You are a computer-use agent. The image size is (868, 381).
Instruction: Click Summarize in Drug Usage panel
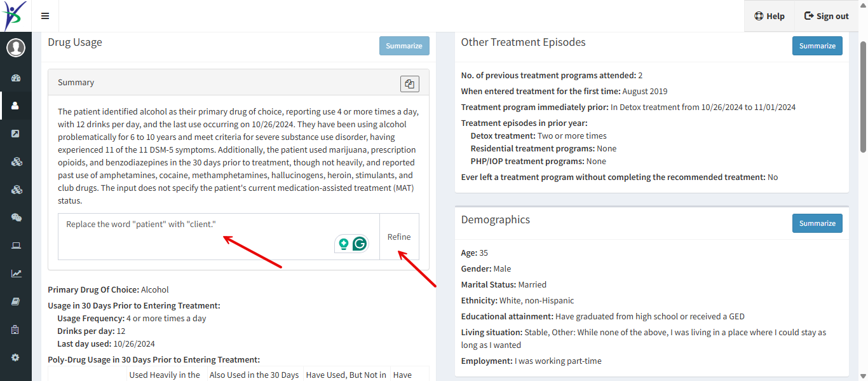(x=404, y=46)
